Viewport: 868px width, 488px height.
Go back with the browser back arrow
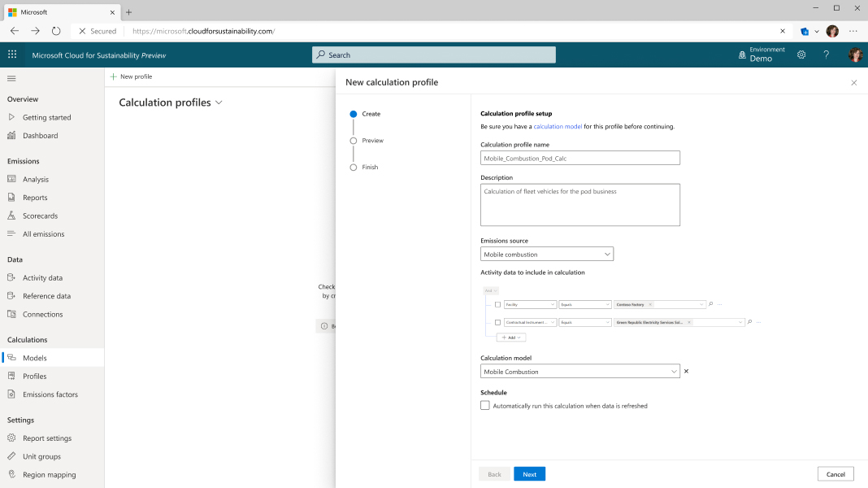coord(15,31)
